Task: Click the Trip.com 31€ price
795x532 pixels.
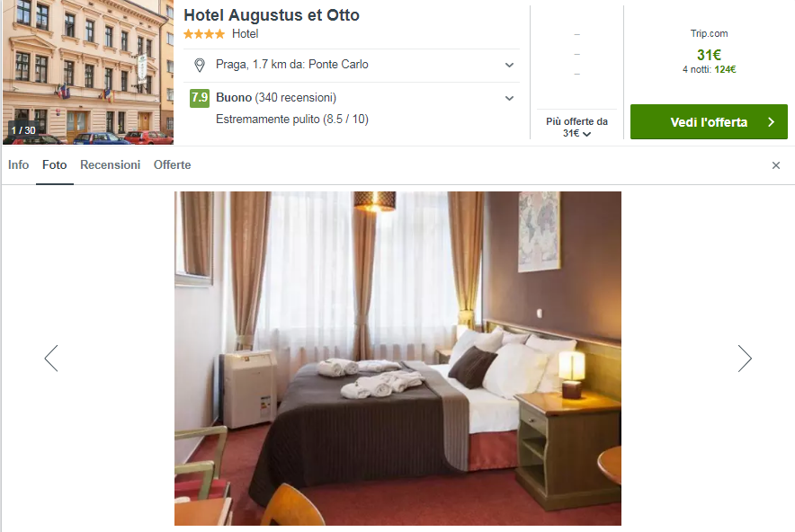Action: (x=709, y=55)
